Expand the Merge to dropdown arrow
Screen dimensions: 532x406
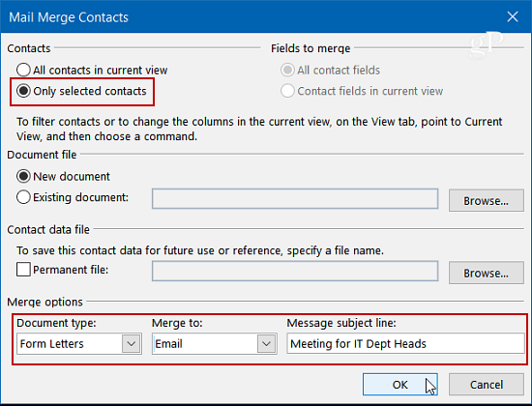[x=266, y=344]
